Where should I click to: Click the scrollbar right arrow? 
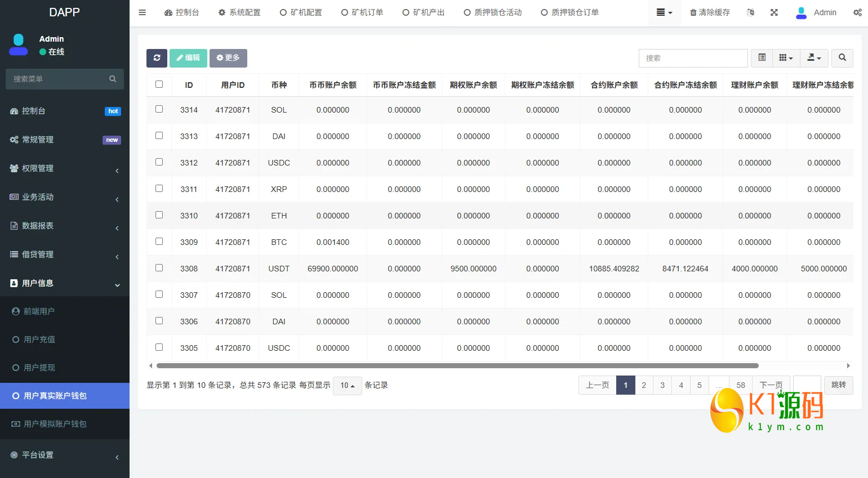[x=848, y=365]
